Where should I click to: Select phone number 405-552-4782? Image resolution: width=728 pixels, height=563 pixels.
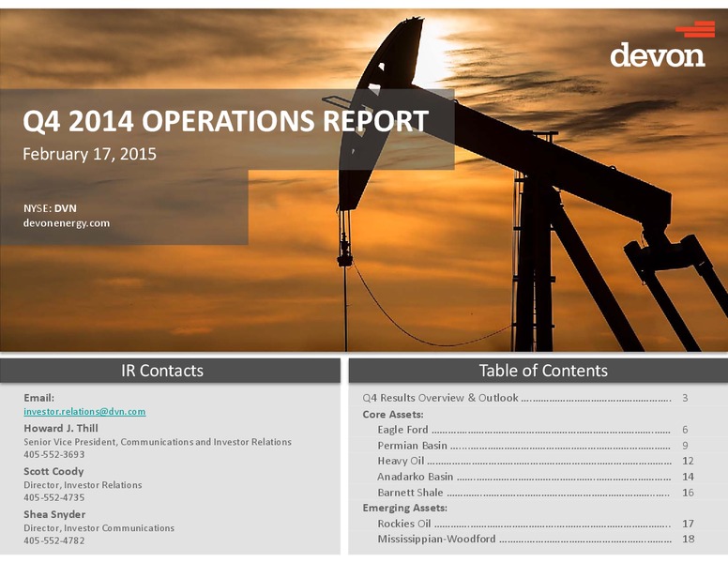point(54,540)
